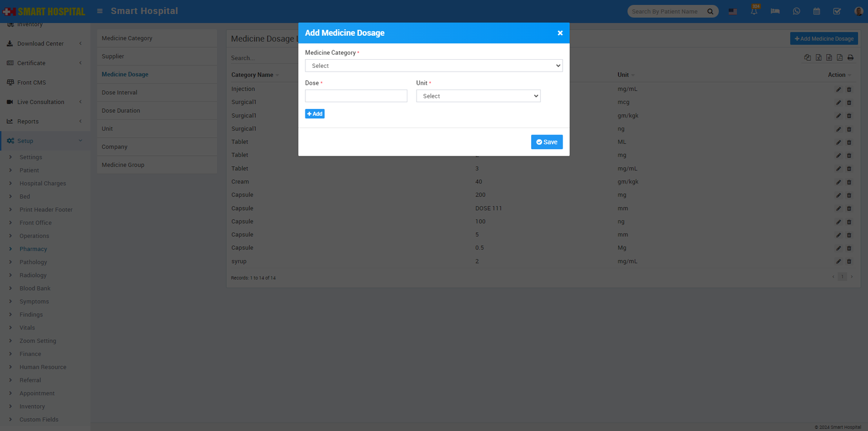Open the calendar icon in header
The width and height of the screenshot is (868, 431).
[816, 11]
